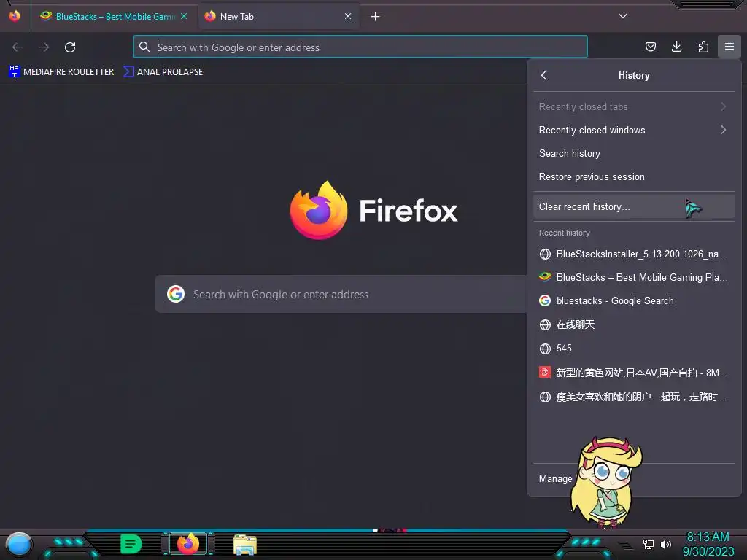Expand Recently closed windows

coord(634,130)
